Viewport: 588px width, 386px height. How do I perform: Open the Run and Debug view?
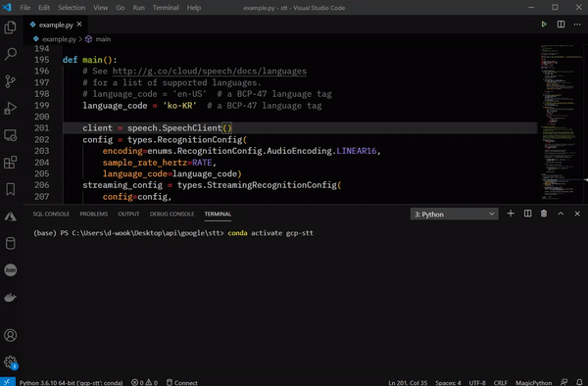click(11, 109)
